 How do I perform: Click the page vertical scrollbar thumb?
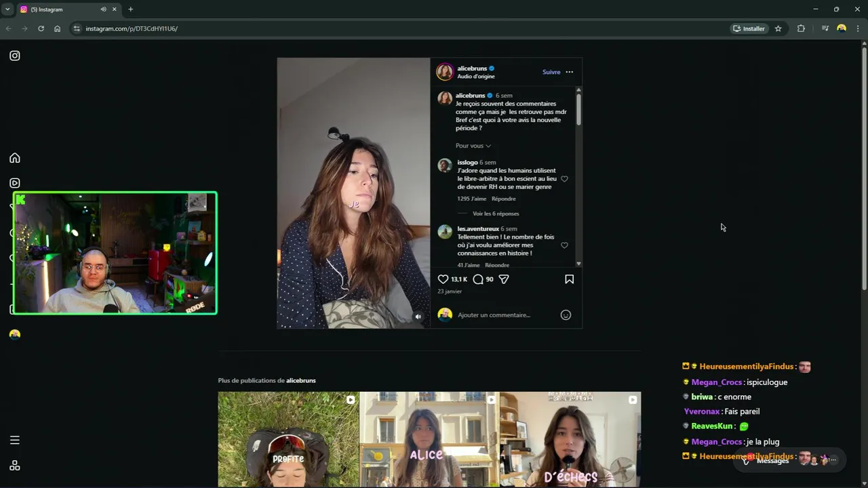pos(864,169)
